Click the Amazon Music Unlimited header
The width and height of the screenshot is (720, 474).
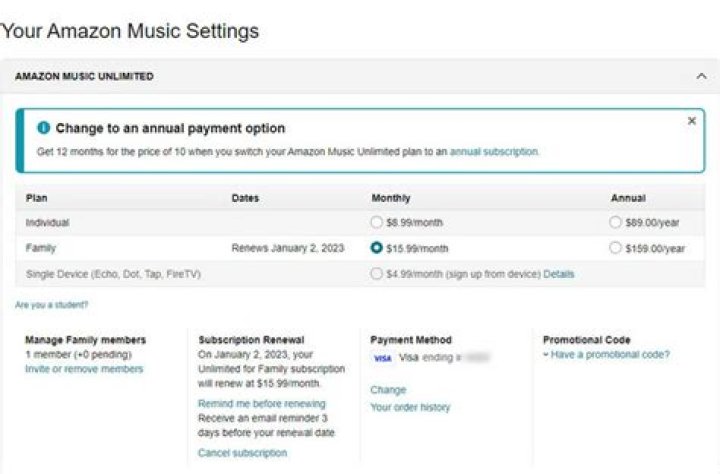[84, 76]
